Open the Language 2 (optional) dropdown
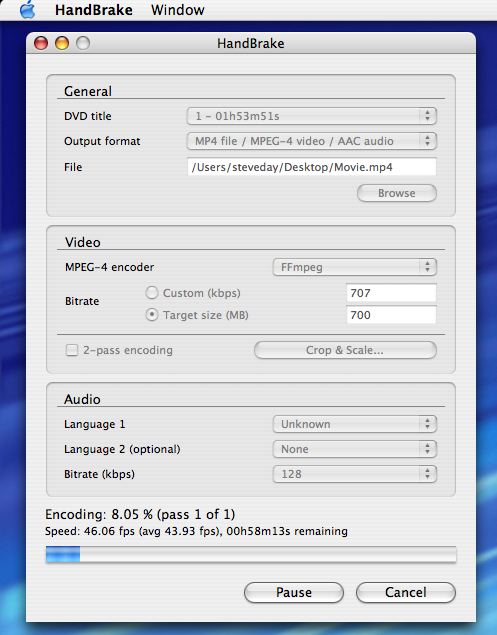Screen dimensions: 497x635 coord(354,449)
